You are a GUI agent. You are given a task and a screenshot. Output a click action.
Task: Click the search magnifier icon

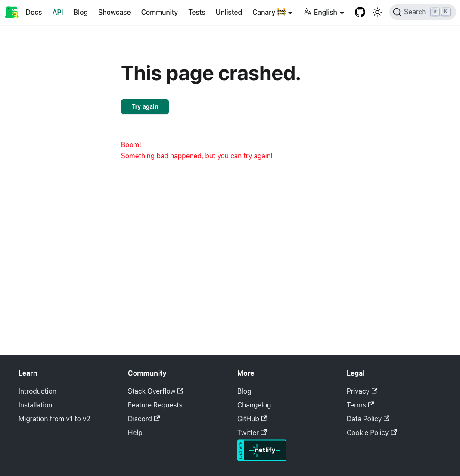point(397,12)
